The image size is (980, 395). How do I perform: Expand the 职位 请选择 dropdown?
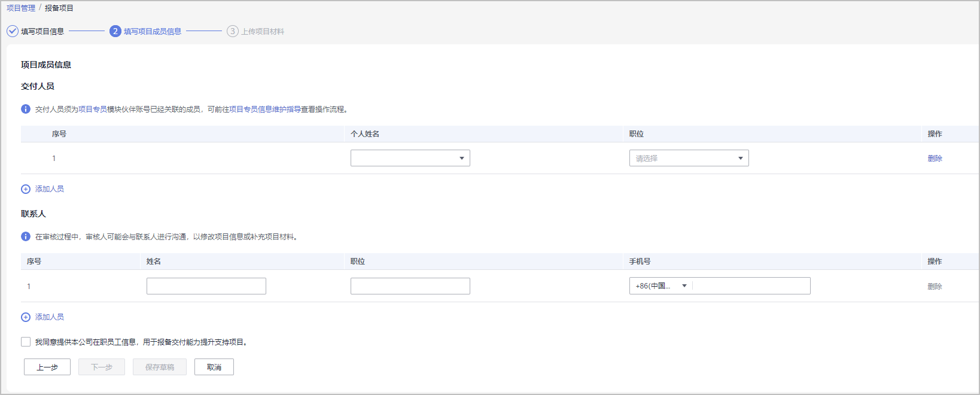tap(689, 158)
